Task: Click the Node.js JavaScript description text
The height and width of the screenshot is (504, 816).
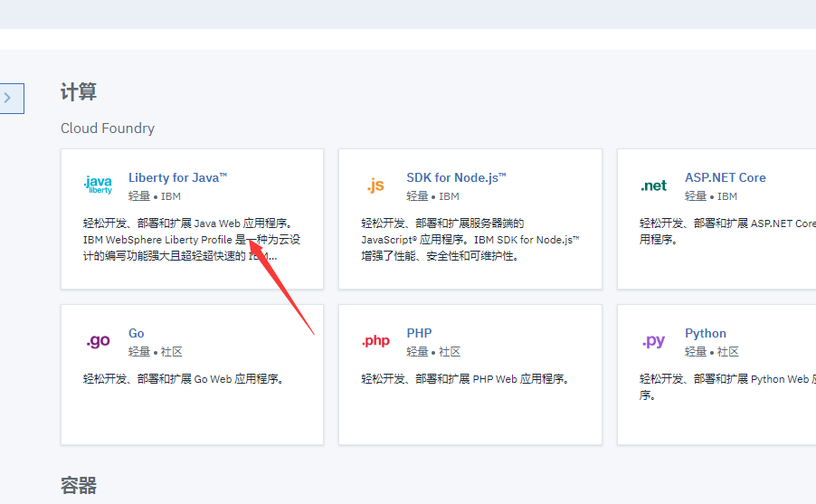Action: (470, 240)
